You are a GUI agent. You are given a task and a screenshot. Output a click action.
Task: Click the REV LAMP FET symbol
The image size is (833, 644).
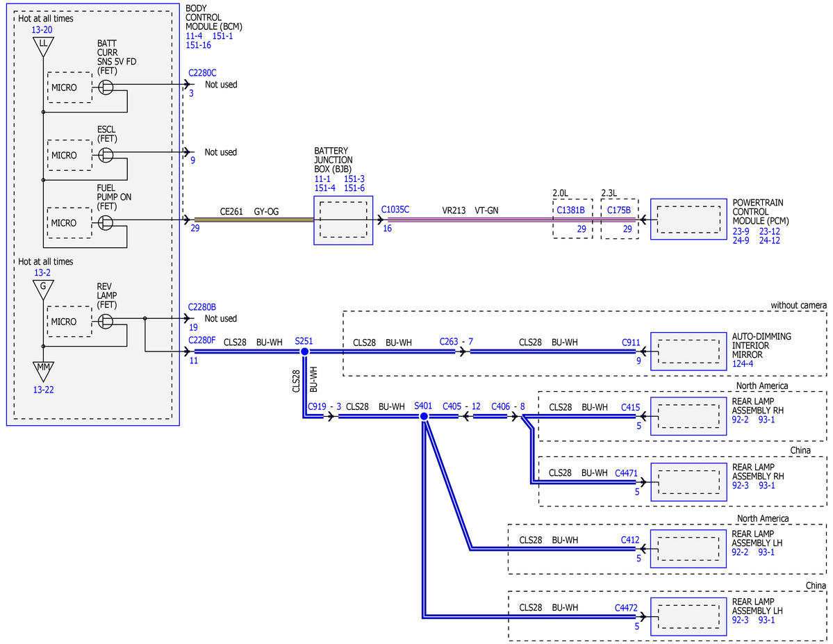point(106,321)
